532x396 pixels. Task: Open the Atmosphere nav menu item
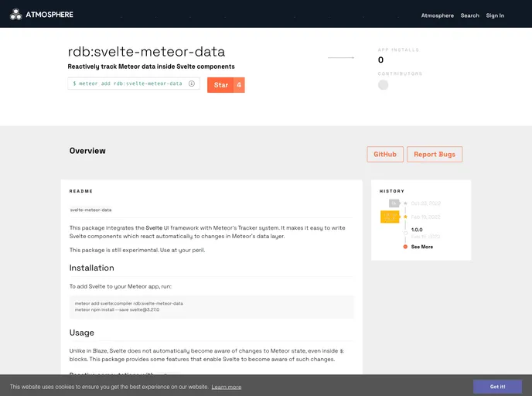click(x=438, y=15)
